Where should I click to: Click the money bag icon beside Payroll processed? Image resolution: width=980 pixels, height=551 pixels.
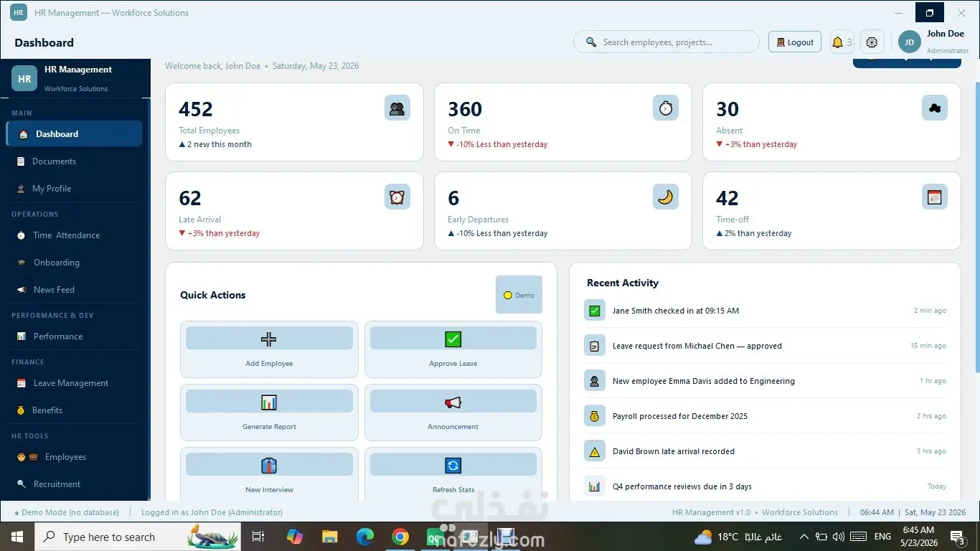click(594, 416)
